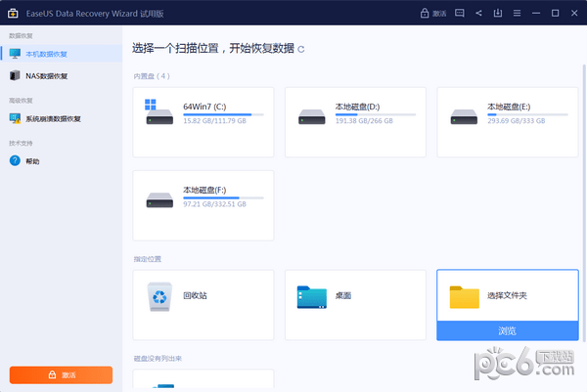Select the 本地磁盘(F:) drive card
The width and height of the screenshot is (587, 392).
[x=203, y=205]
